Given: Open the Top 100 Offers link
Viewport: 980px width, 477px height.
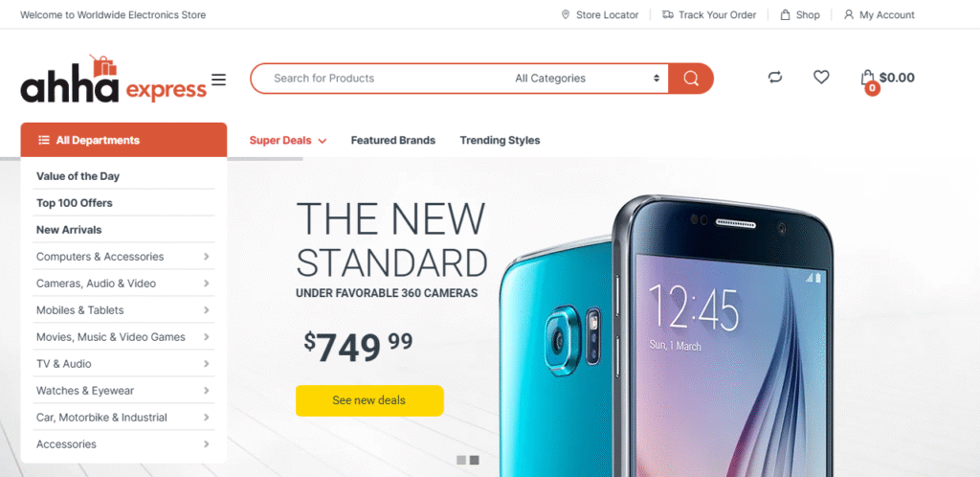Looking at the screenshot, I should 75,202.
